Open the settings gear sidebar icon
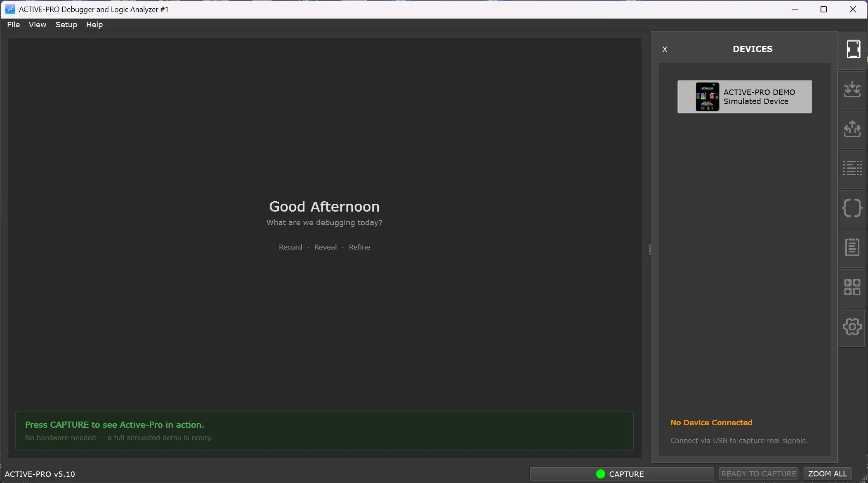This screenshot has width=868, height=483. pyautogui.click(x=852, y=327)
